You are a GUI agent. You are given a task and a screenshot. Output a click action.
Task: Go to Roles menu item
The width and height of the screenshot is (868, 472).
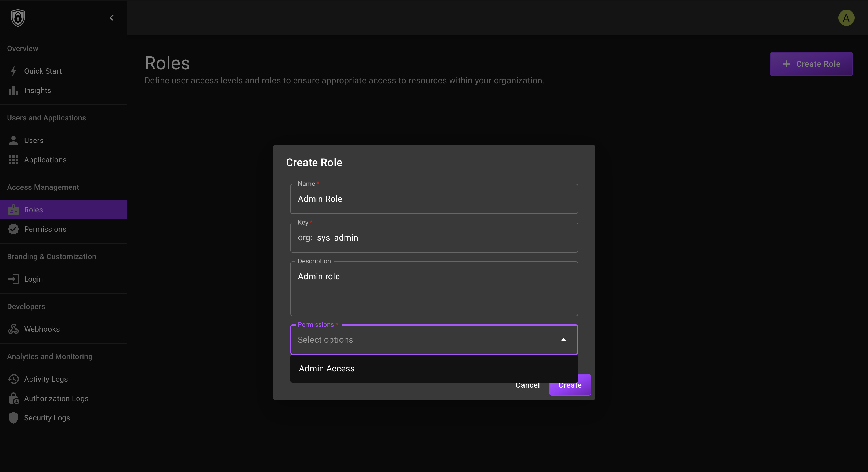pyautogui.click(x=34, y=210)
